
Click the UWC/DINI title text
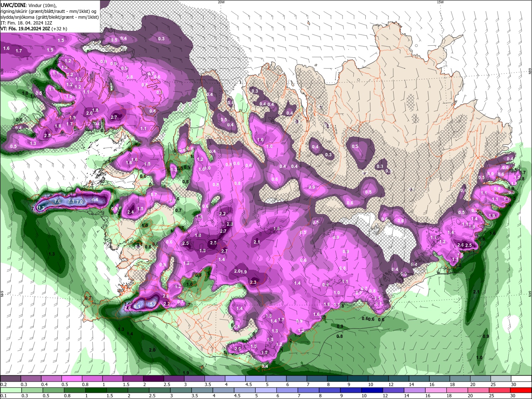click(x=13, y=5)
